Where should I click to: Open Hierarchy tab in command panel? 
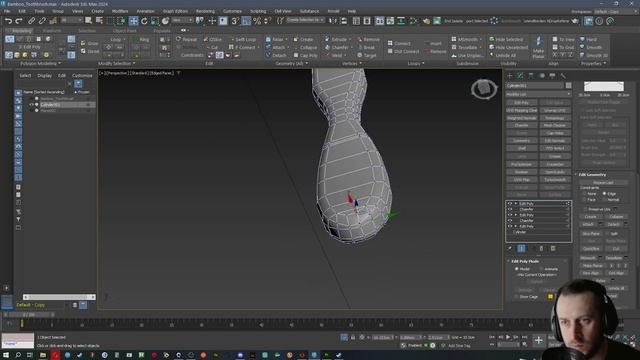[531, 76]
